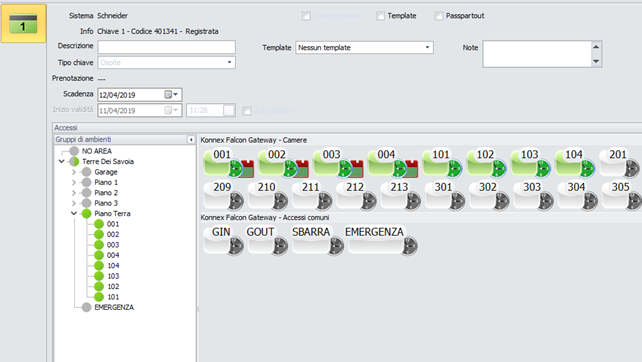Select tree item 003 under Piano Terra
The height and width of the screenshot is (362, 642).
pyautogui.click(x=113, y=245)
